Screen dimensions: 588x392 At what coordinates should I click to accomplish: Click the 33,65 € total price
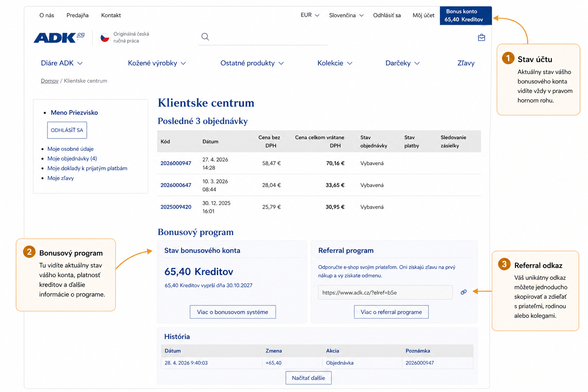(x=335, y=185)
